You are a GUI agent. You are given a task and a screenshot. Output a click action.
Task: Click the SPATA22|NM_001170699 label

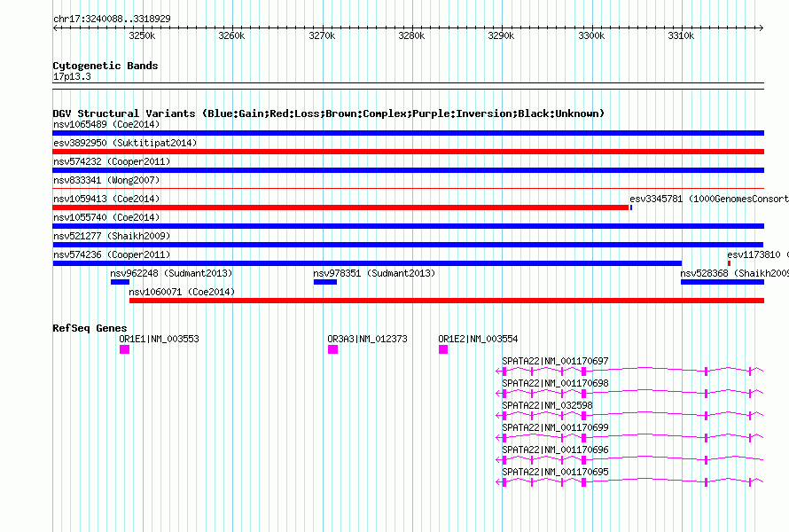click(x=555, y=427)
